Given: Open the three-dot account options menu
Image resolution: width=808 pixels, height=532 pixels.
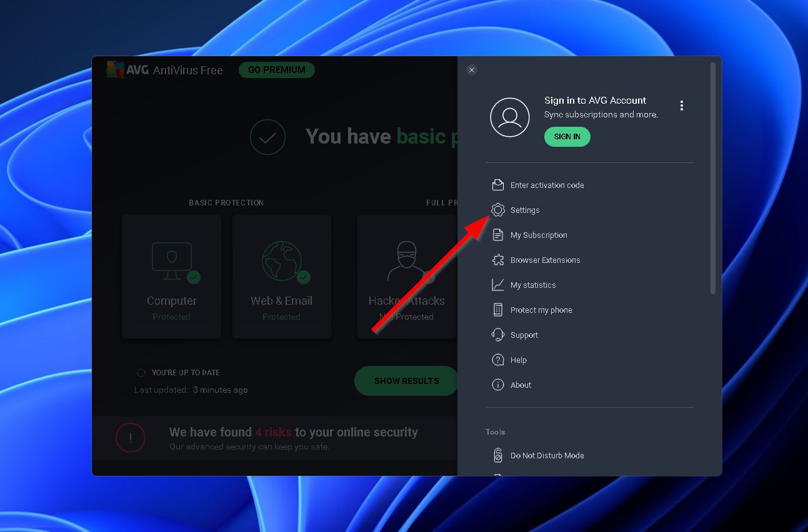Looking at the screenshot, I should coord(681,106).
